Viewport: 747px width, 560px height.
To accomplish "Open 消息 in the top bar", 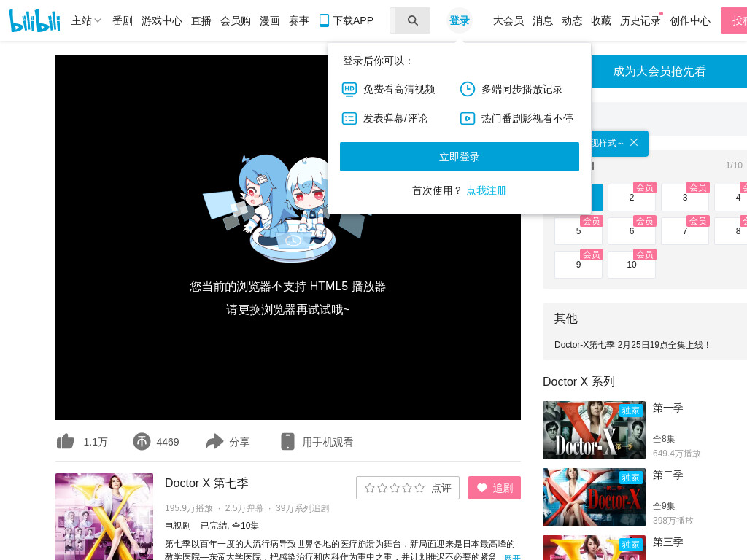I will [x=543, y=20].
